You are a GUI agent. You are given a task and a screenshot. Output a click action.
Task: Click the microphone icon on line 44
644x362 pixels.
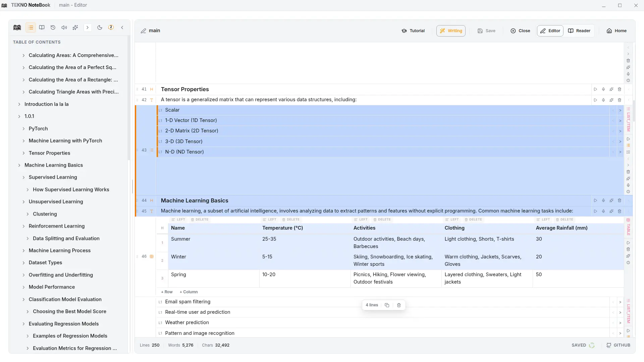(603, 200)
